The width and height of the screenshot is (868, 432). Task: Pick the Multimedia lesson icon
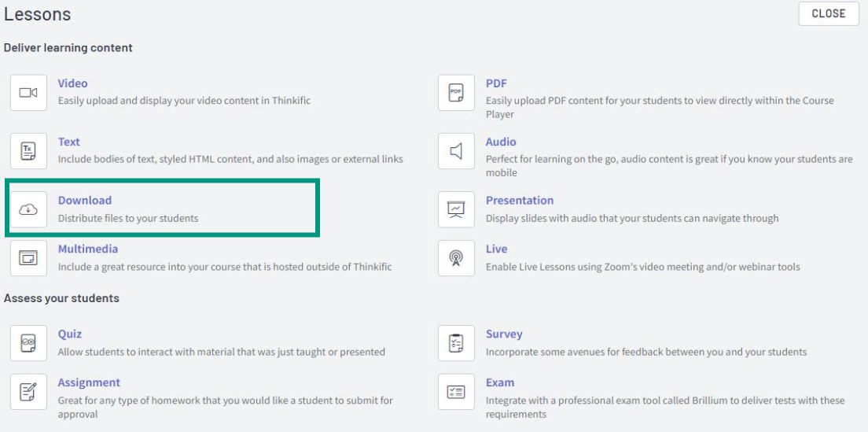pyautogui.click(x=28, y=258)
